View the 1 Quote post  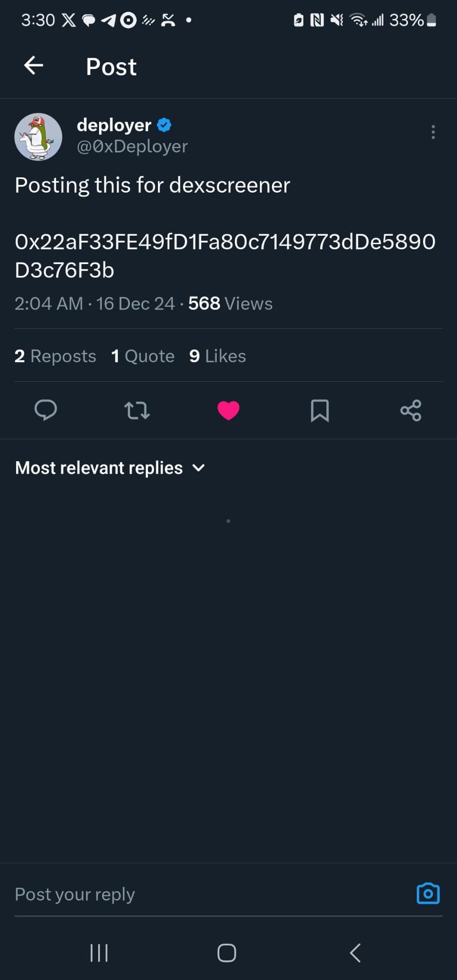tap(143, 356)
